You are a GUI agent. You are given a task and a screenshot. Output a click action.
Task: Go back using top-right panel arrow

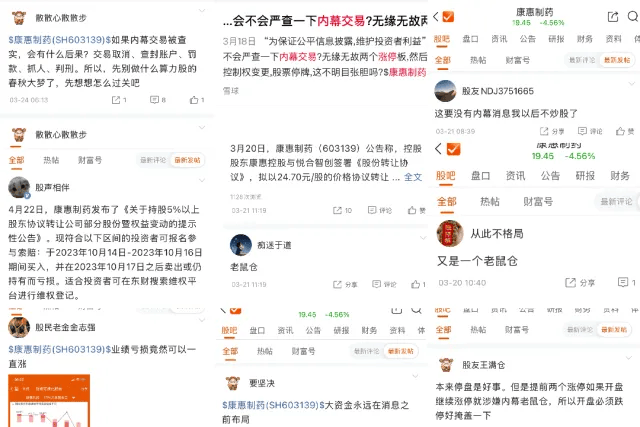[436, 16]
